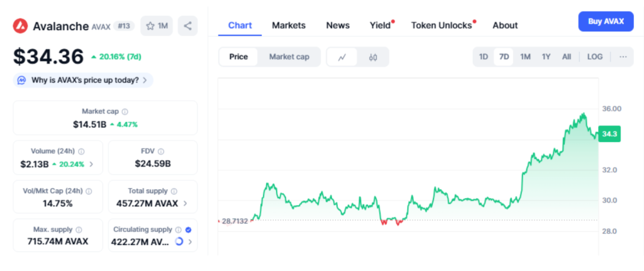The width and height of the screenshot is (644, 271).
Task: Click the 30.0 axis label
Action: (x=610, y=201)
